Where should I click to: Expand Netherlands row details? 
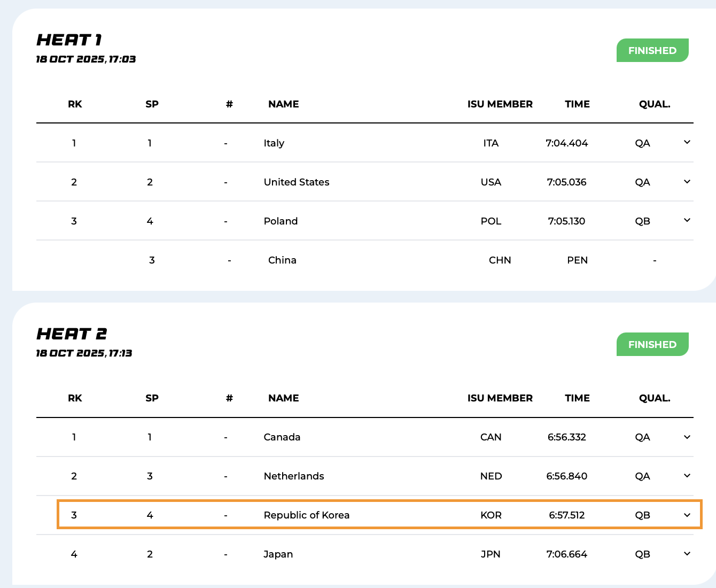[x=687, y=476]
